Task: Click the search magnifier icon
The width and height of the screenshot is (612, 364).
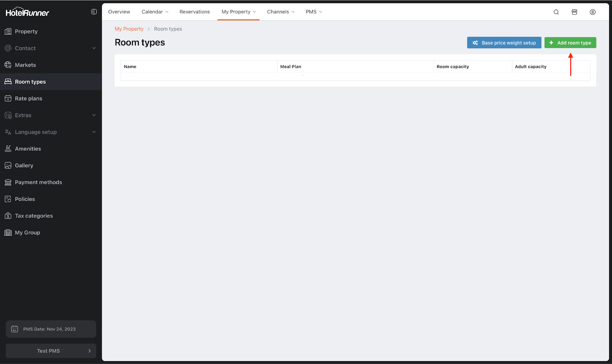Action: pos(556,12)
